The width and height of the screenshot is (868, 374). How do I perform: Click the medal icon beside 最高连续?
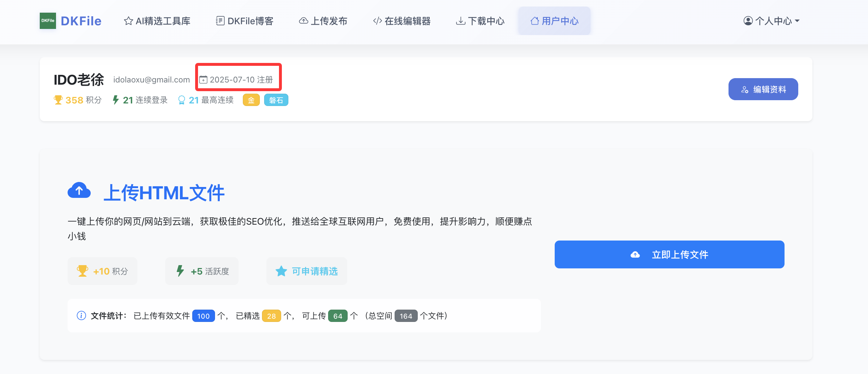click(182, 100)
